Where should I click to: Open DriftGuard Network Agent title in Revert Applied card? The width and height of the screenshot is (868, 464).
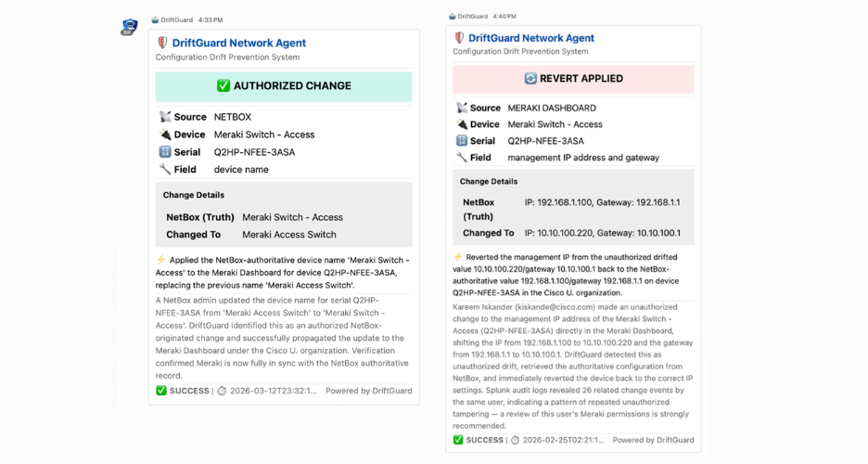point(531,38)
